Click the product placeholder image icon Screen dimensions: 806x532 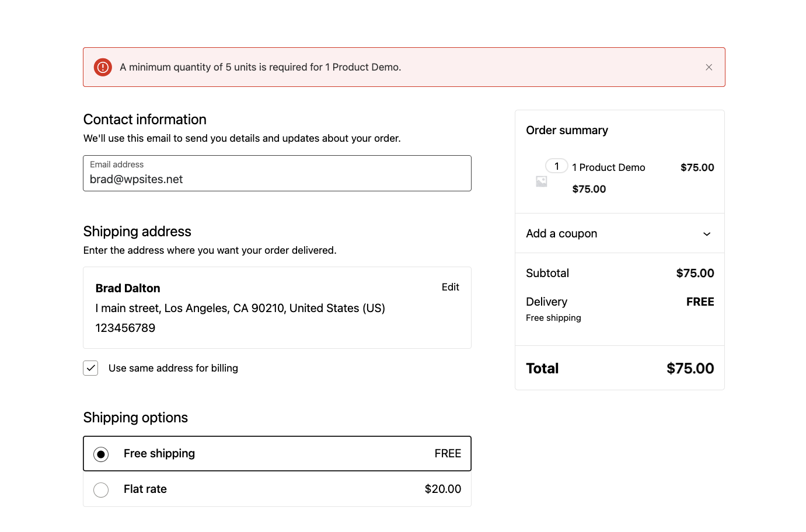click(542, 181)
